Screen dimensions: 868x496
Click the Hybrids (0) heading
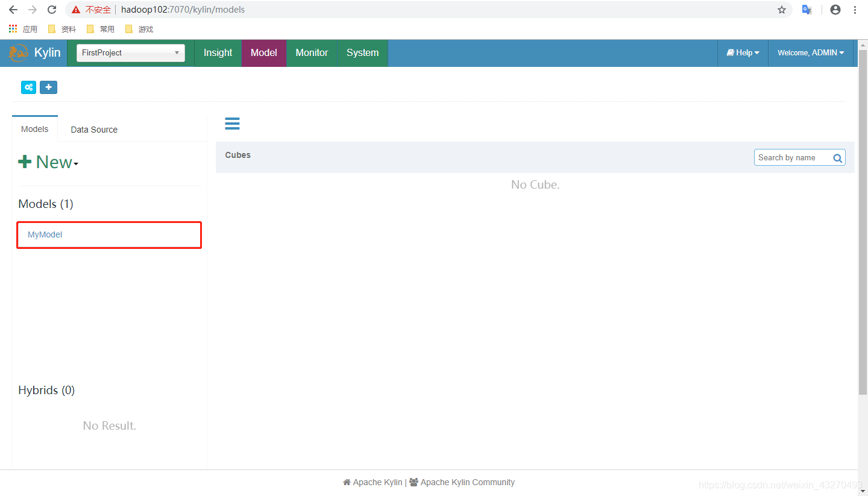click(x=46, y=390)
